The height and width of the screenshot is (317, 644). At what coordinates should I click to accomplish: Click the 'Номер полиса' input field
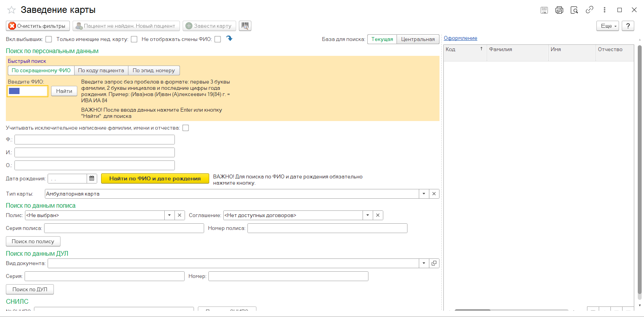coord(327,228)
